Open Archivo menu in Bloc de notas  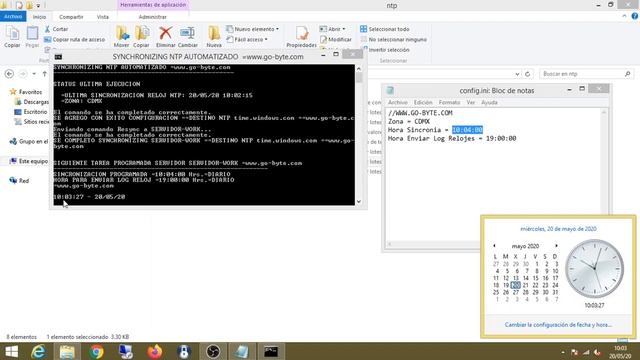point(398,102)
